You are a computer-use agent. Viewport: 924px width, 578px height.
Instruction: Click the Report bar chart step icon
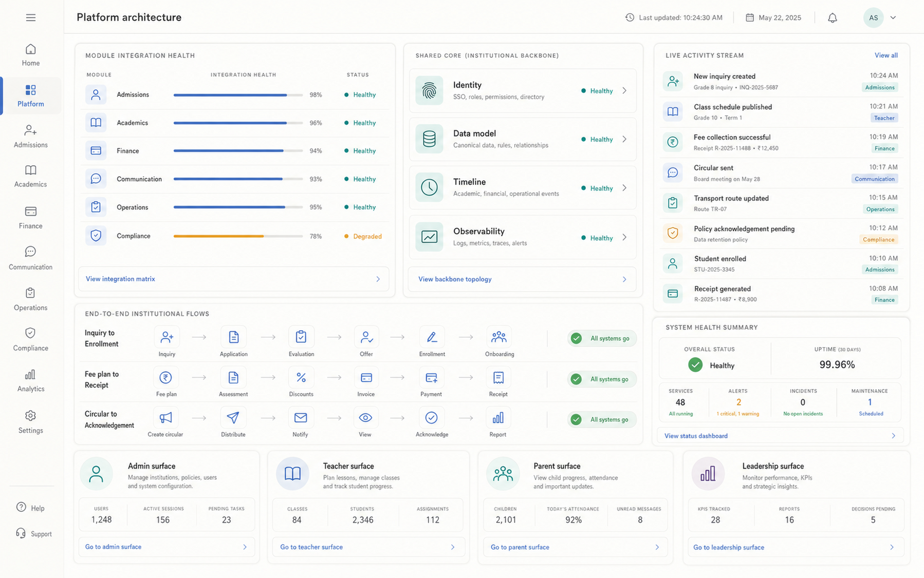(498, 418)
